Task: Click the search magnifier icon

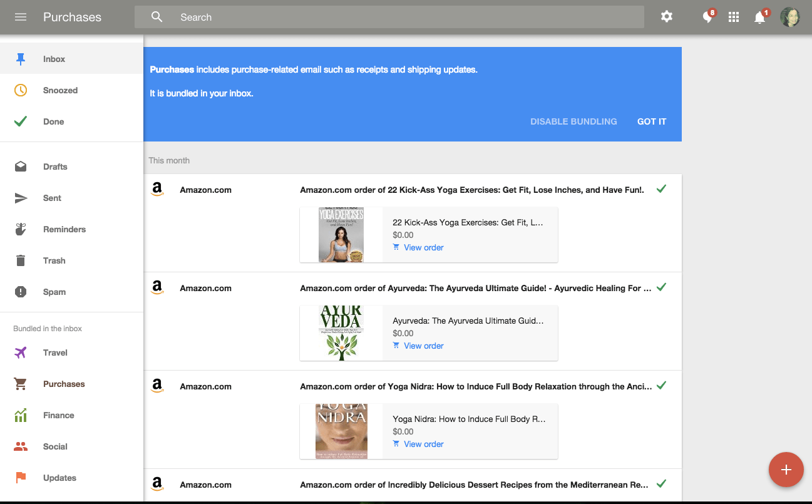Action: (x=157, y=17)
